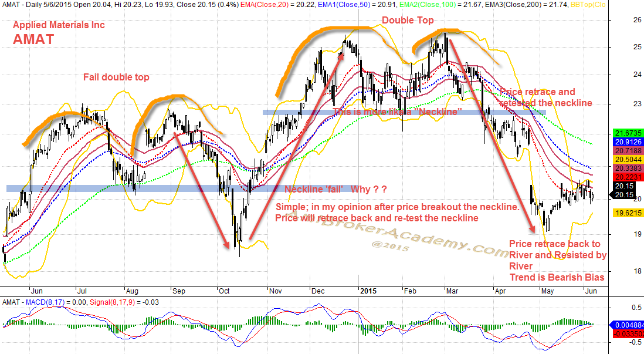
Task: Click the red -0.03350 signal value label
Action: [628, 333]
